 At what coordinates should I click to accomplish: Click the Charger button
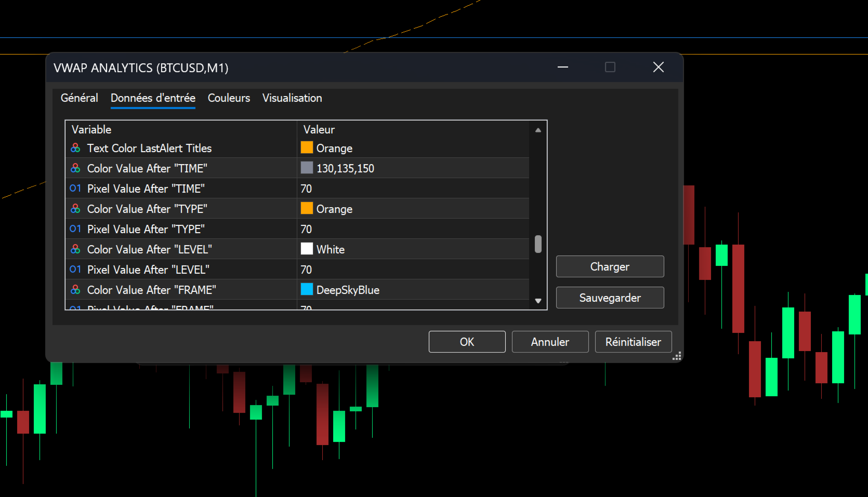(610, 266)
